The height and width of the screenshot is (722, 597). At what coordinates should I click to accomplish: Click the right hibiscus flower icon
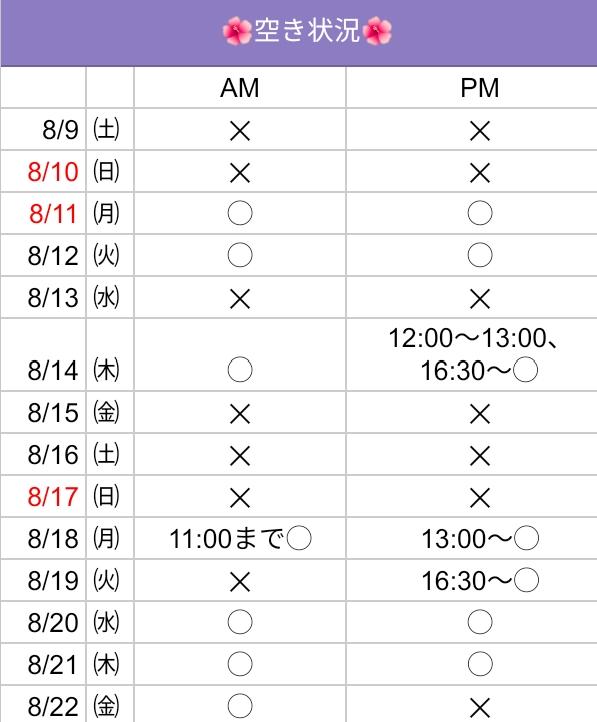377,31
